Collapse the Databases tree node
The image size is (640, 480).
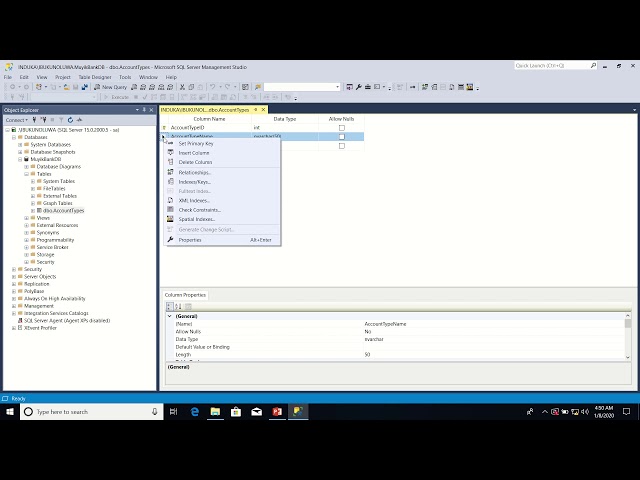click(x=14, y=138)
